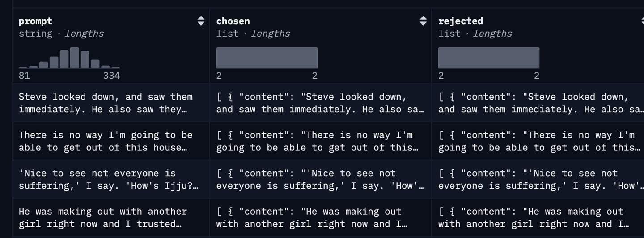Expand chosen cell starting with 'Steve looked down'
This screenshot has width=644, height=238.
321,103
